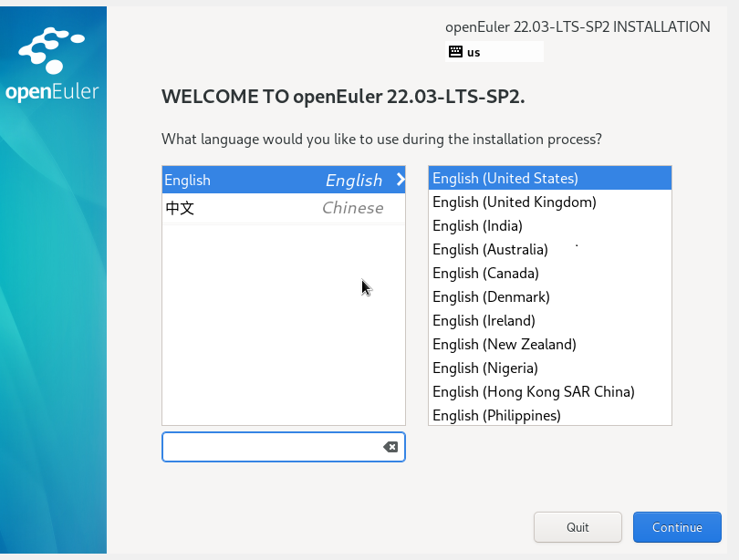Choose English (United Kingdom) locale
This screenshot has height=560, width=739.
[x=549, y=202]
